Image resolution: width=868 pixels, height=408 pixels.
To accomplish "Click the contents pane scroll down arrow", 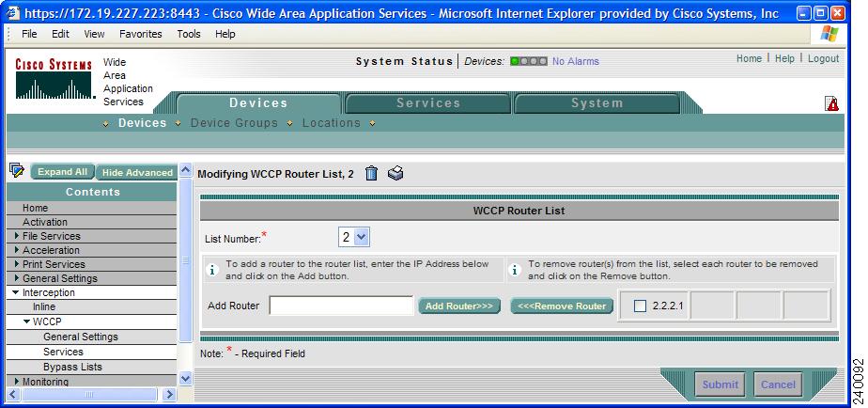I will (x=185, y=379).
